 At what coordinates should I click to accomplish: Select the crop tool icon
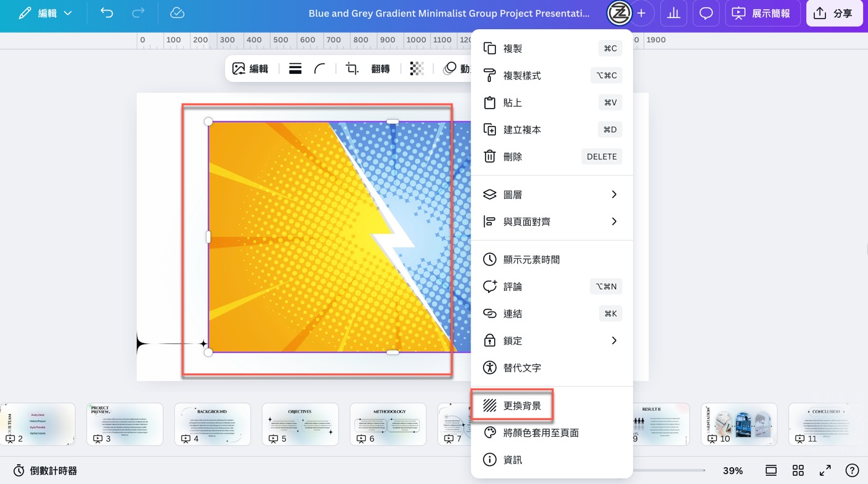pyautogui.click(x=352, y=69)
